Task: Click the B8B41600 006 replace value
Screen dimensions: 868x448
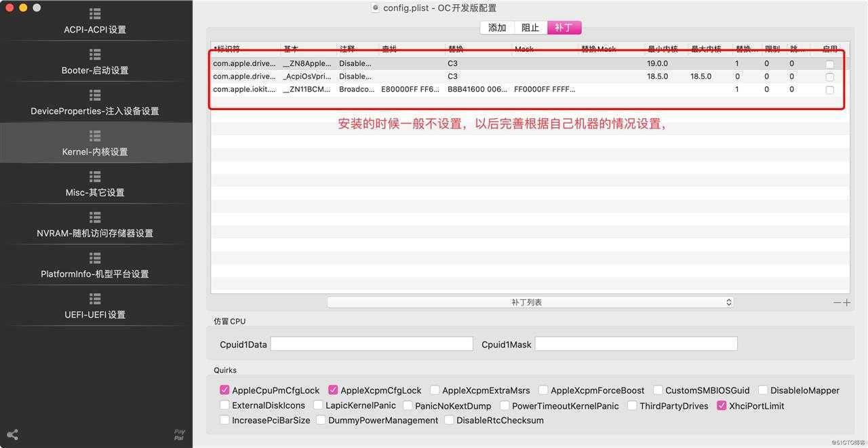Action: click(477, 90)
